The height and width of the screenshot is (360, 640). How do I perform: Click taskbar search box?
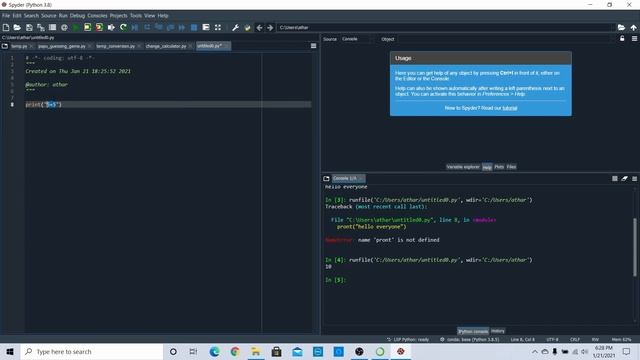92,351
